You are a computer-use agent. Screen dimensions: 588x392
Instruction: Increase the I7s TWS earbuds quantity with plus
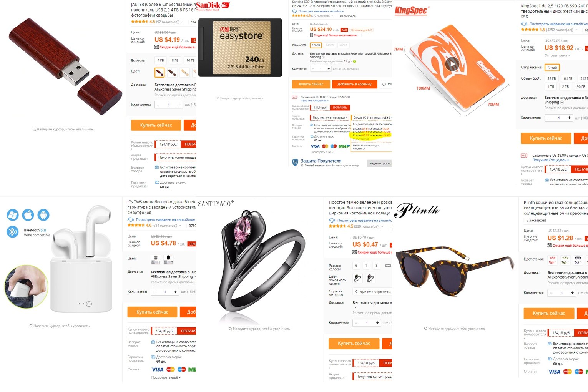[175, 292]
